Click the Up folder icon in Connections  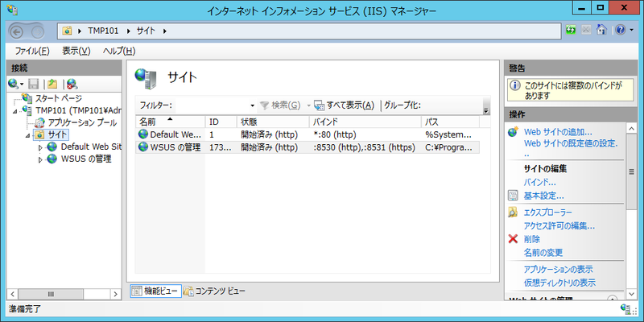[52, 85]
